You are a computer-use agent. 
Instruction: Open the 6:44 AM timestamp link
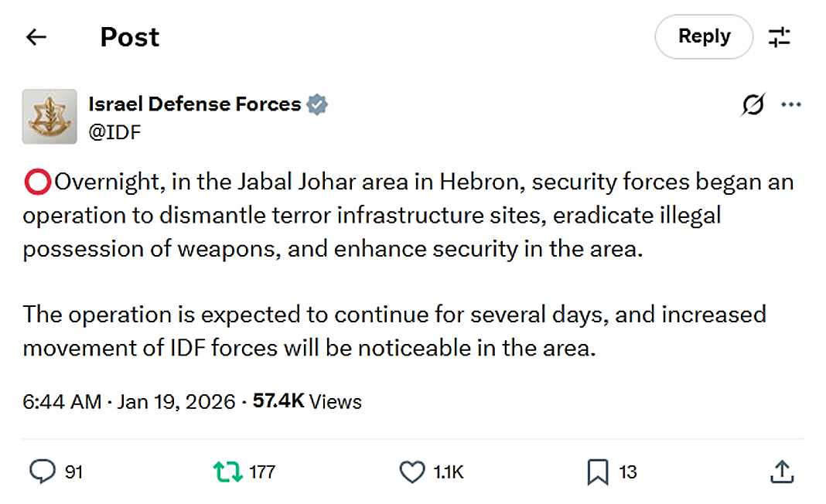click(62, 402)
